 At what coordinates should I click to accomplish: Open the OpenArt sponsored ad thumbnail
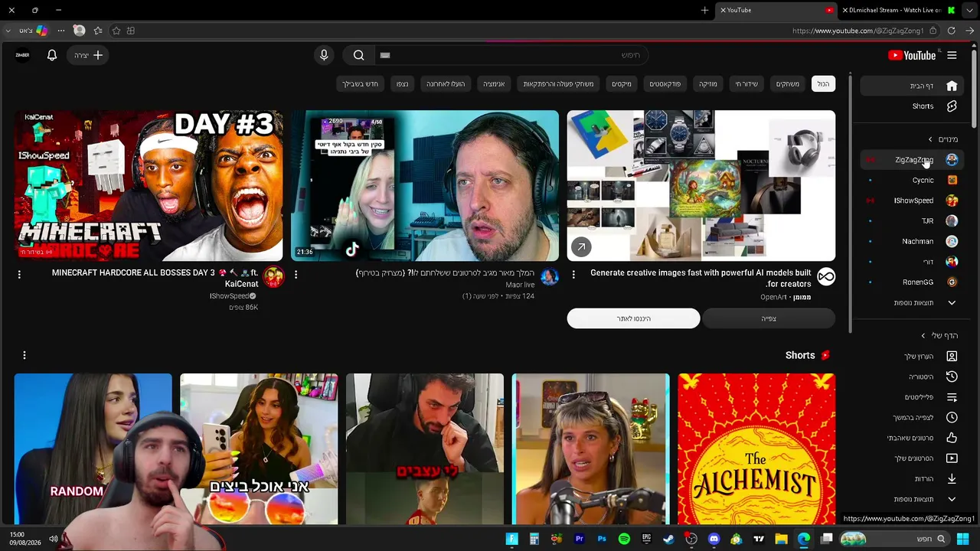click(701, 186)
